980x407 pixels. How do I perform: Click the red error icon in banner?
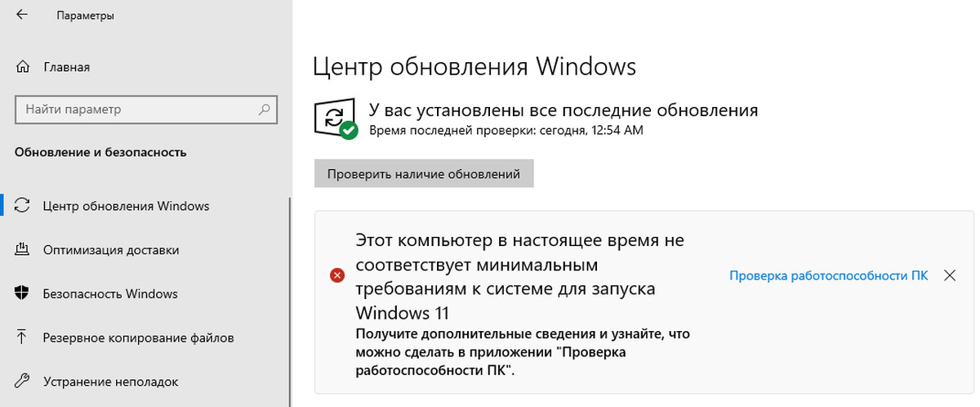[336, 276]
